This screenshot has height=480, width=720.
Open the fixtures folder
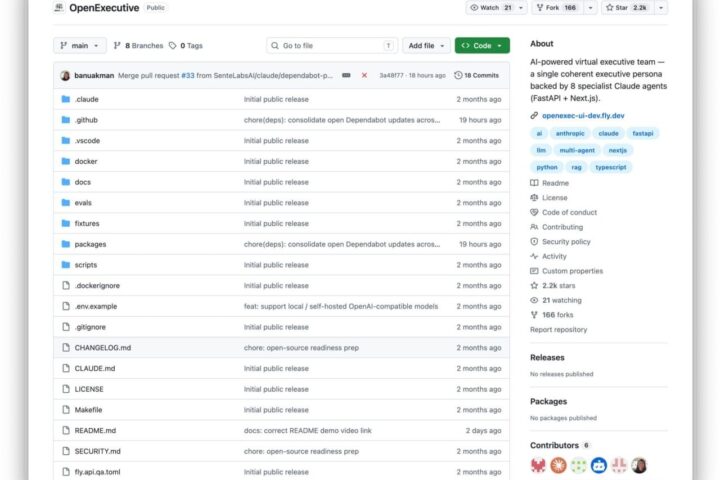tap(87, 223)
